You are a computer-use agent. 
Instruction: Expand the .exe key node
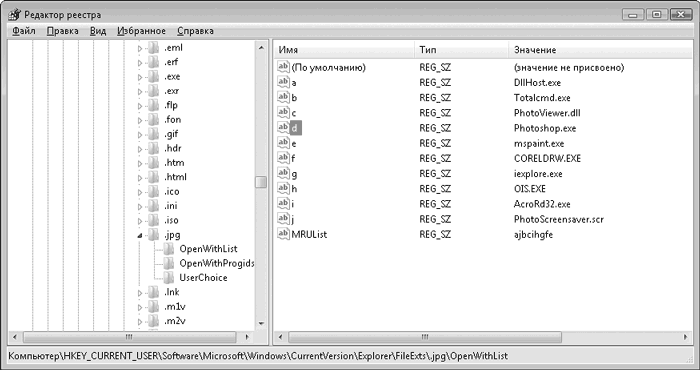(x=140, y=77)
